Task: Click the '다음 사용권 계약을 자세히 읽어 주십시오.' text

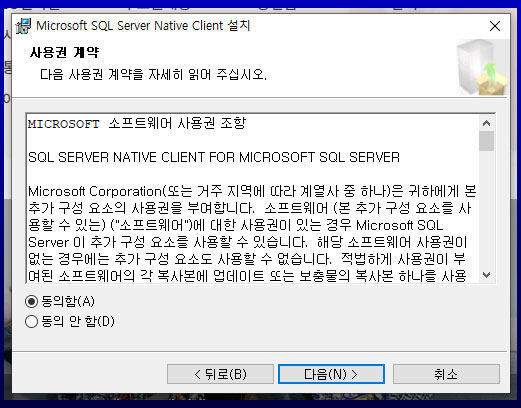Action: click(153, 74)
